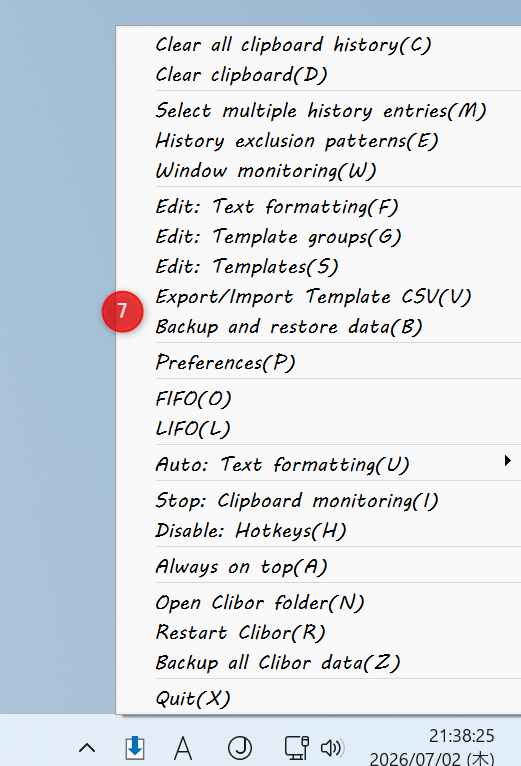Click the speaker volume icon
The image size is (521, 766).
(x=332, y=748)
